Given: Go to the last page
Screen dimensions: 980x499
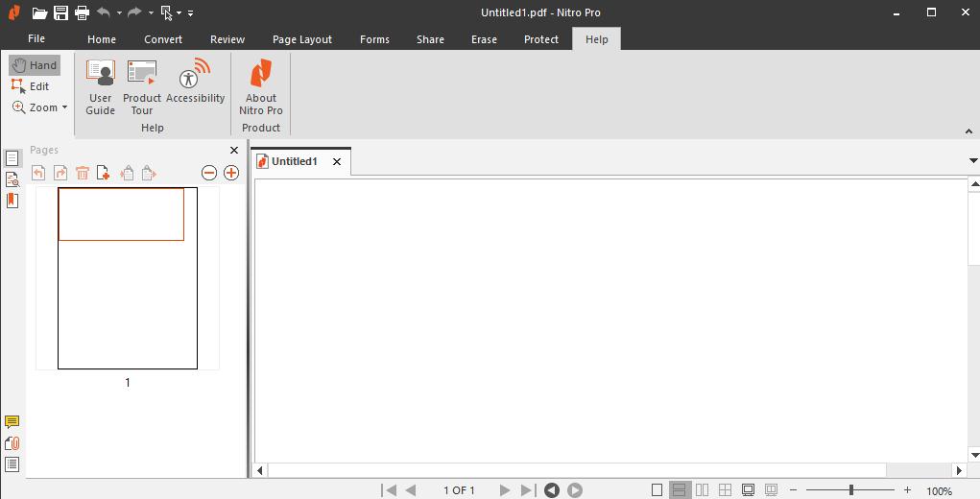Looking at the screenshot, I should [x=528, y=490].
